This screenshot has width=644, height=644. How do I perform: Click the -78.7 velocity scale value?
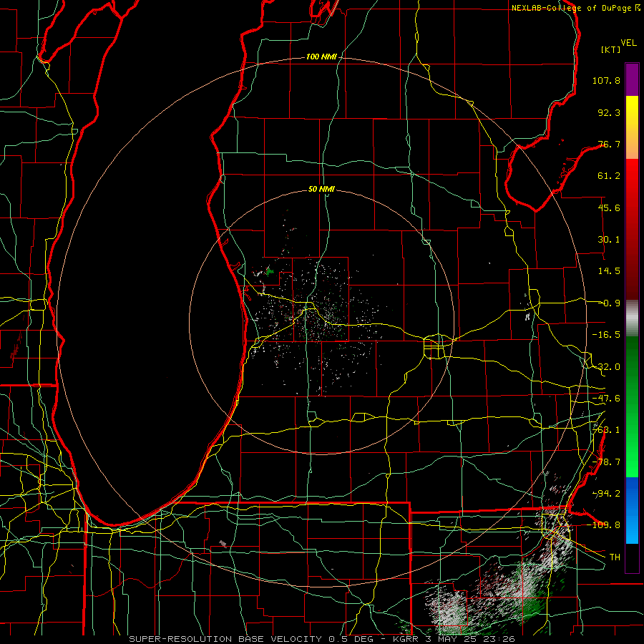[x=606, y=462]
